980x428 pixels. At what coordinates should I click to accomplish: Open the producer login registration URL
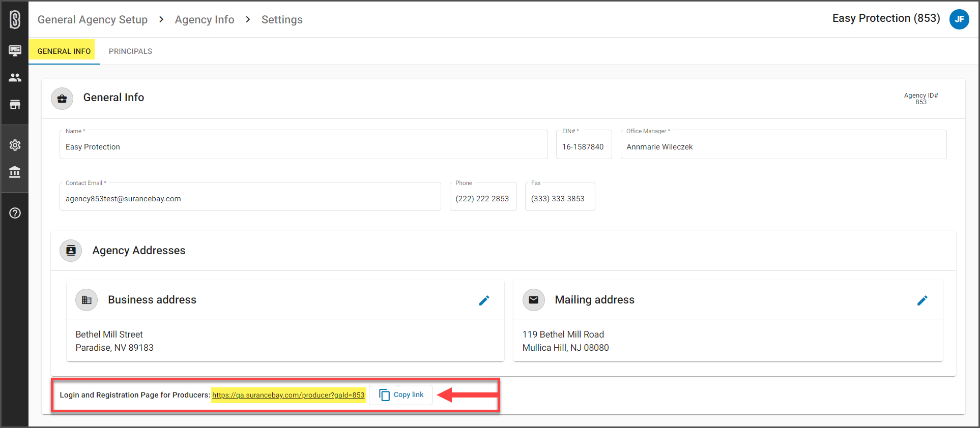tap(289, 395)
